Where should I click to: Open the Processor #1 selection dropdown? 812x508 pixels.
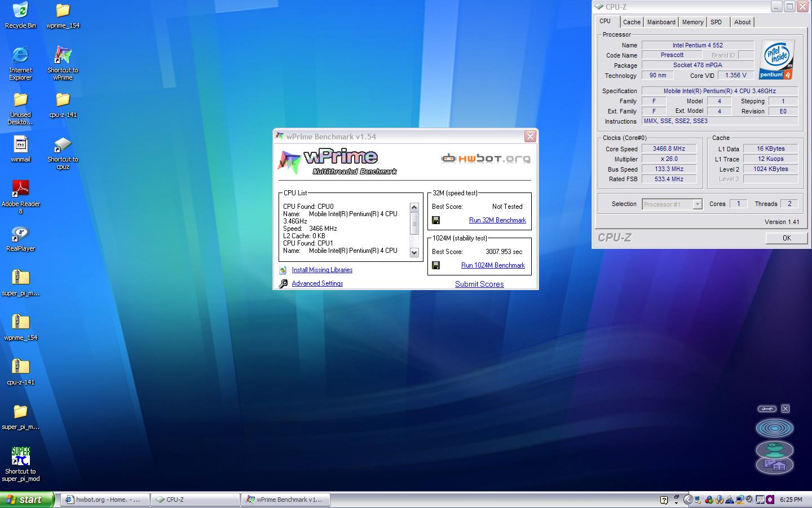[672, 204]
